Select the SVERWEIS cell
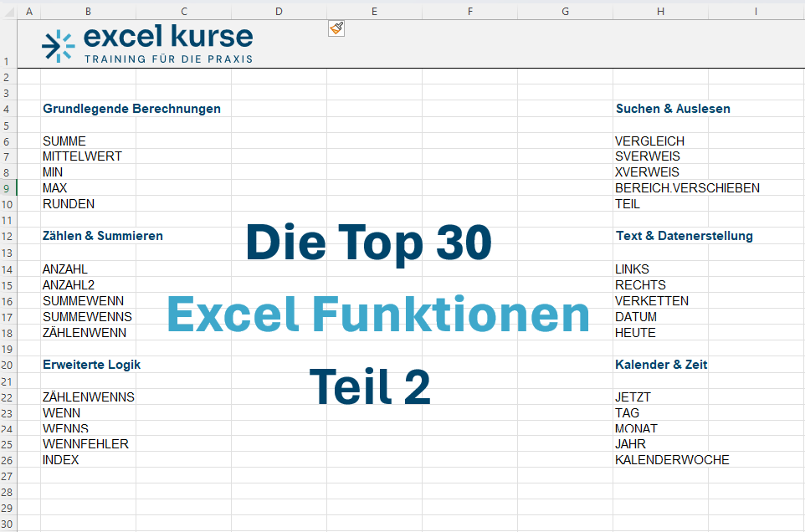The width and height of the screenshot is (805, 532). [x=647, y=156]
